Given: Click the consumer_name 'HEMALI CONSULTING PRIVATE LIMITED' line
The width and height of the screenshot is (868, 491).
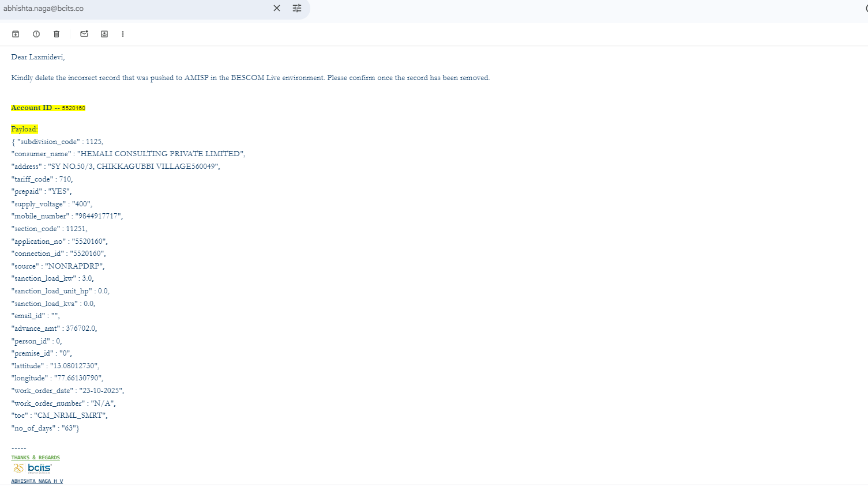Looking at the screenshot, I should click(128, 154).
